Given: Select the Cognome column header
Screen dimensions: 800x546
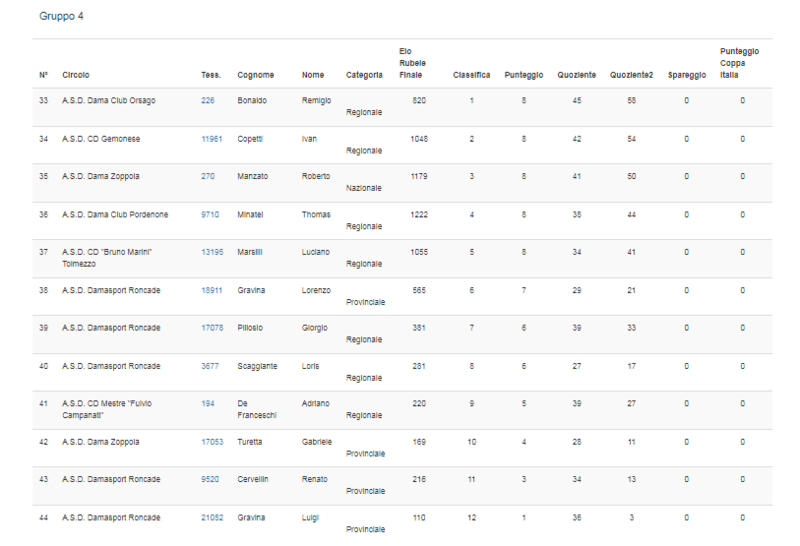Looking at the screenshot, I should coord(255,75).
